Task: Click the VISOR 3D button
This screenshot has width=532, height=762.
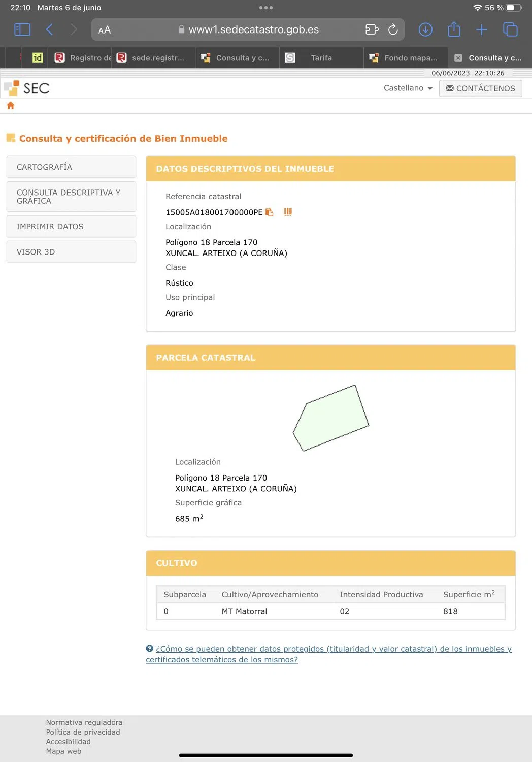Action: 71,252
